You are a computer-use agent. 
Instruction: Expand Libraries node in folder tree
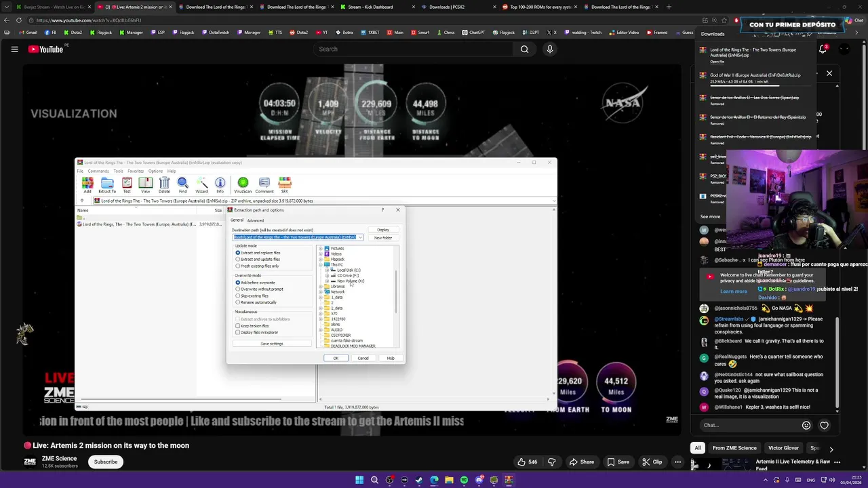(x=321, y=287)
